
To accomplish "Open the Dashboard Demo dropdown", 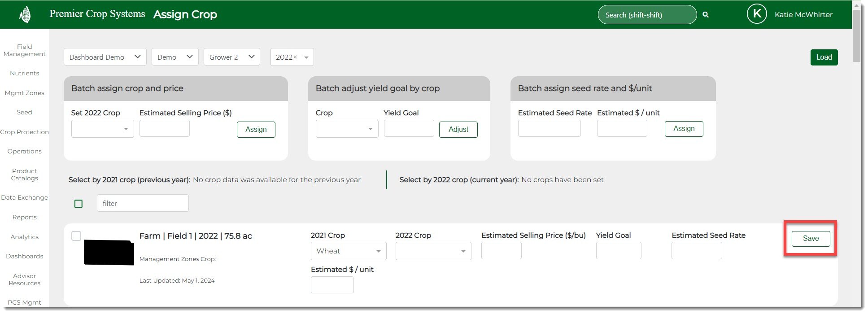I will coord(105,57).
